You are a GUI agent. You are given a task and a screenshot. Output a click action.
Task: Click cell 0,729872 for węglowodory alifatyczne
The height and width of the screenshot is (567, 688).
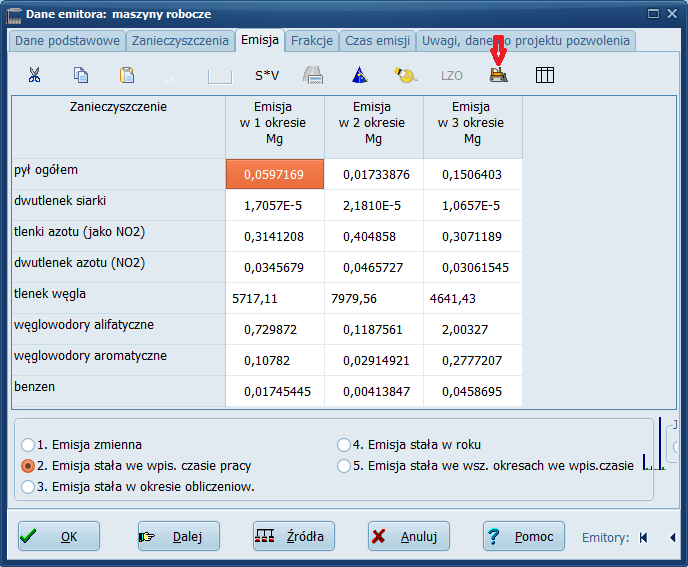click(x=275, y=330)
